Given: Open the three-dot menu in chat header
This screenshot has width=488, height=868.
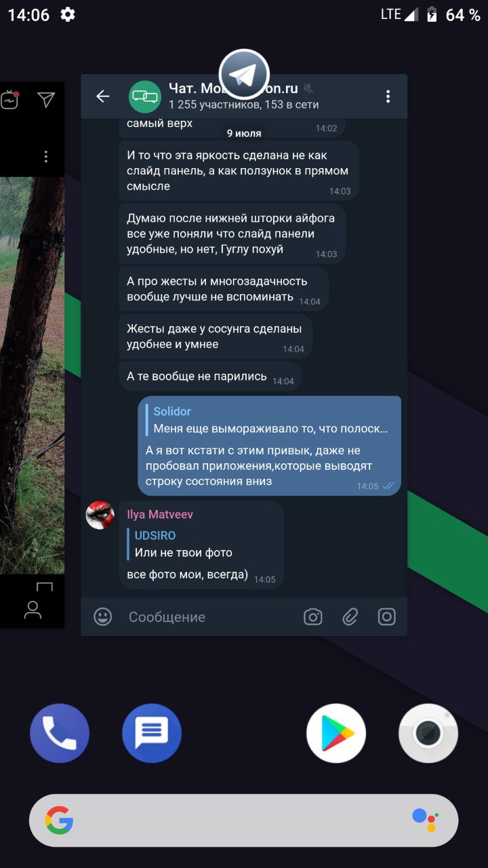Looking at the screenshot, I should tap(388, 96).
